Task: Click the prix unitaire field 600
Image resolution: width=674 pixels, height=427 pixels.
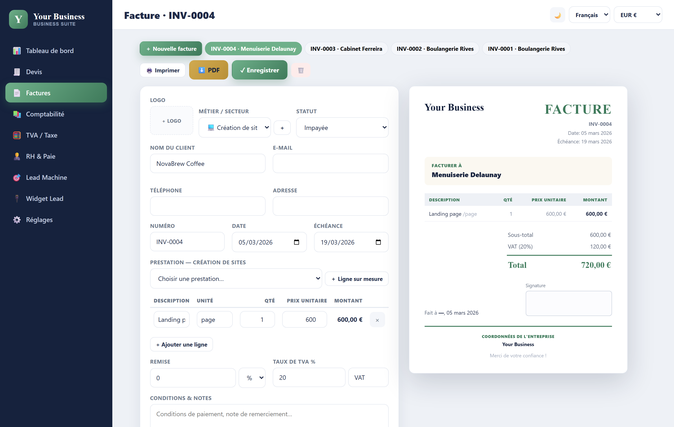Action: (304, 319)
